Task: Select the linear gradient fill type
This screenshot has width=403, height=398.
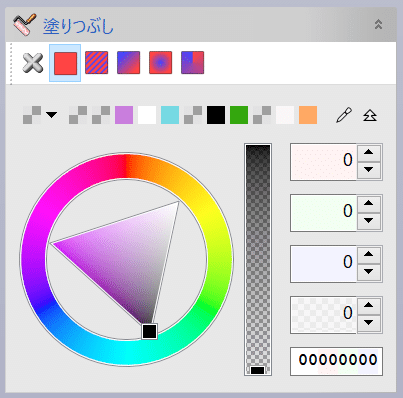Action: (x=129, y=62)
